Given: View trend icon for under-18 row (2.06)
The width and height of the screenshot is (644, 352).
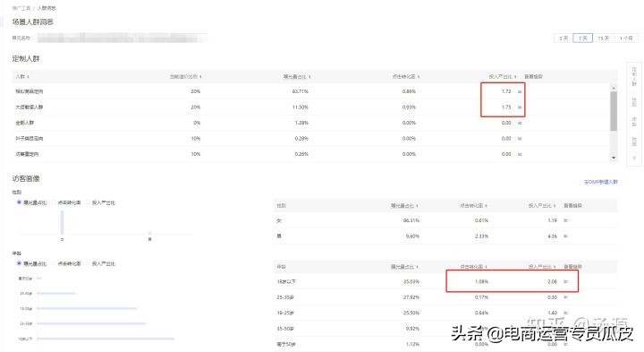Looking at the screenshot, I should [565, 281].
